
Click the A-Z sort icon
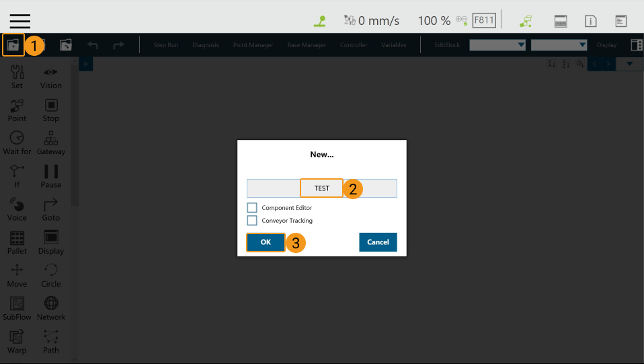(x=565, y=64)
